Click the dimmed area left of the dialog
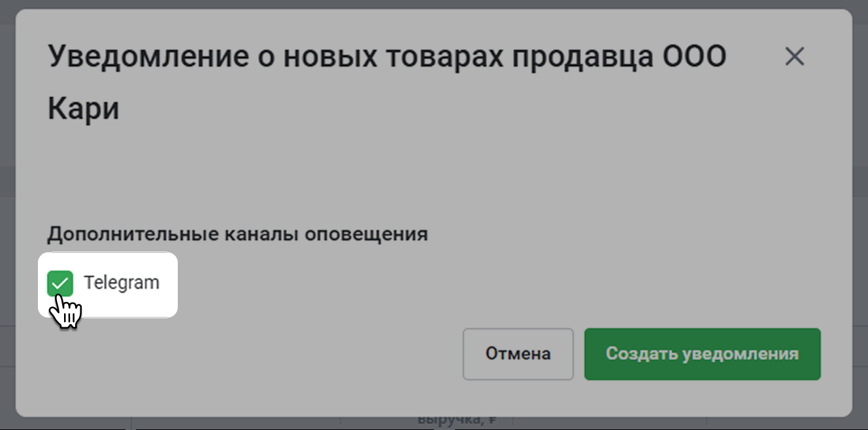868x430 pixels. pyautogui.click(x=7, y=216)
